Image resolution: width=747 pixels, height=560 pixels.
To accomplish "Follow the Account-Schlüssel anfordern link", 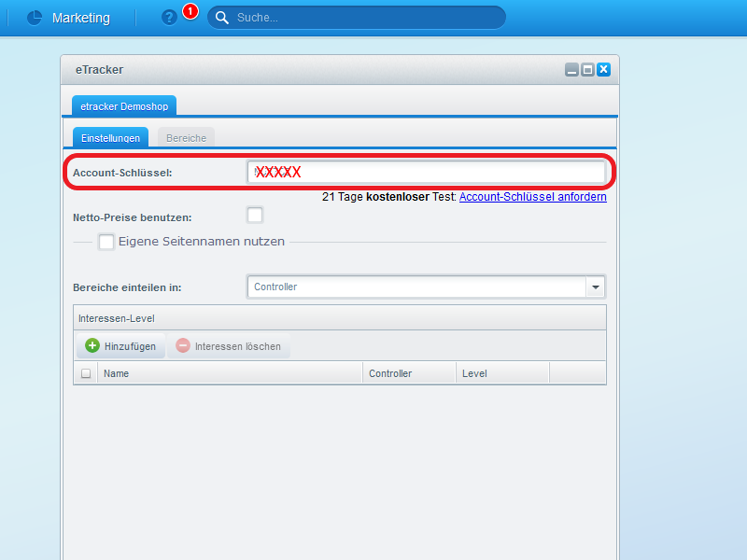I will (532, 197).
